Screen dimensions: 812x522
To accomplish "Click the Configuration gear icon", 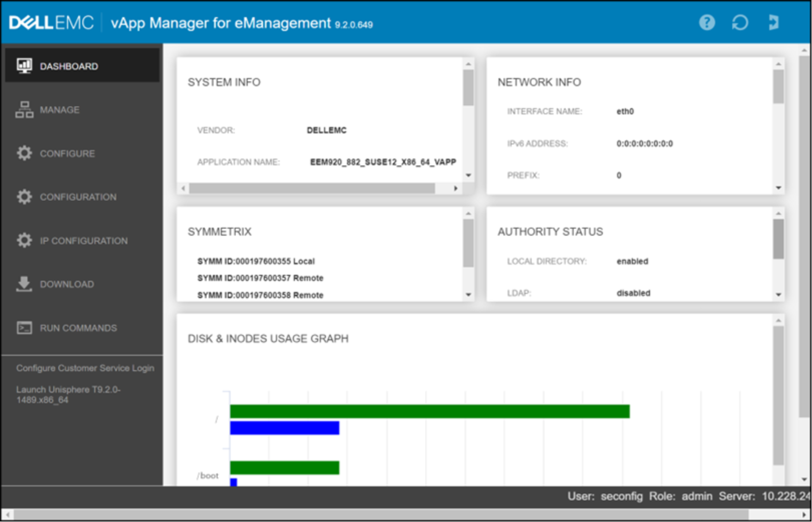I will pyautogui.click(x=24, y=197).
